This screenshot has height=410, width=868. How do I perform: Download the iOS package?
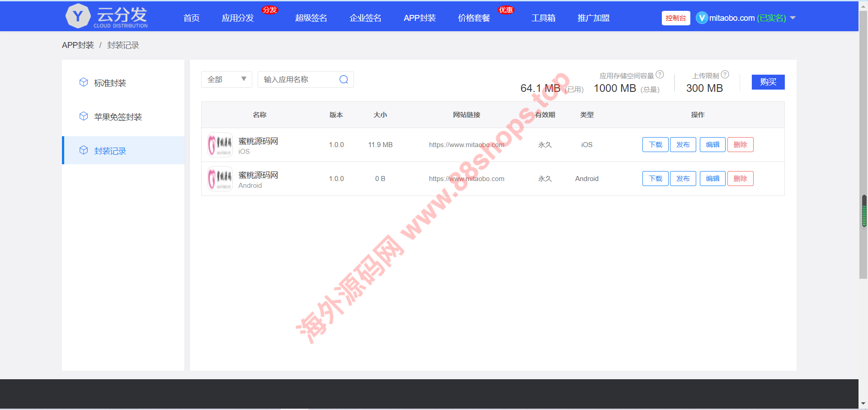(655, 145)
